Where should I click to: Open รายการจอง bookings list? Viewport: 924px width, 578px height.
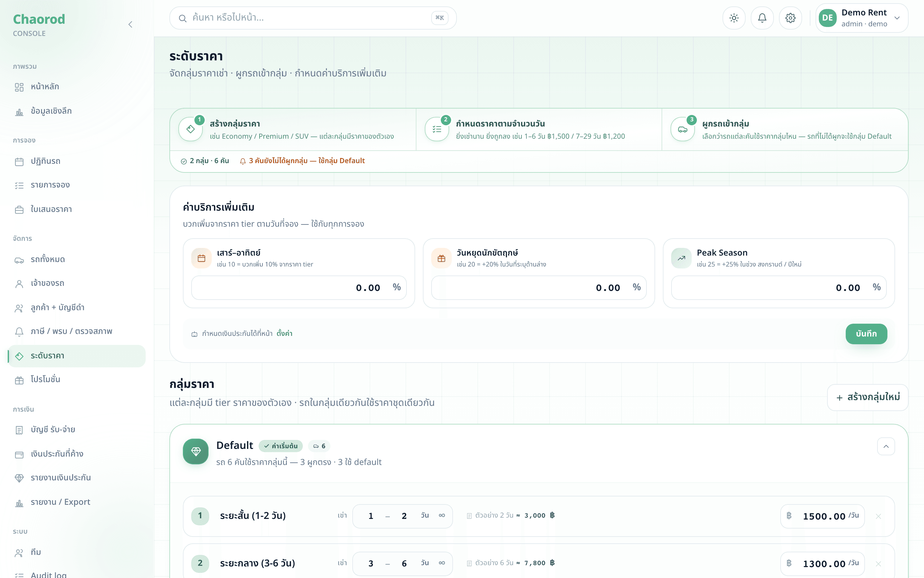coord(76,185)
